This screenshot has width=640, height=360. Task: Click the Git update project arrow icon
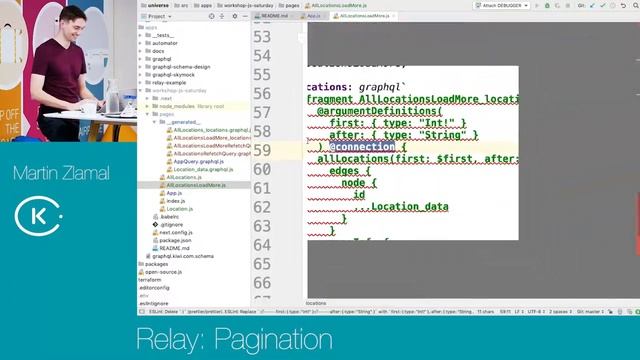(592, 6)
